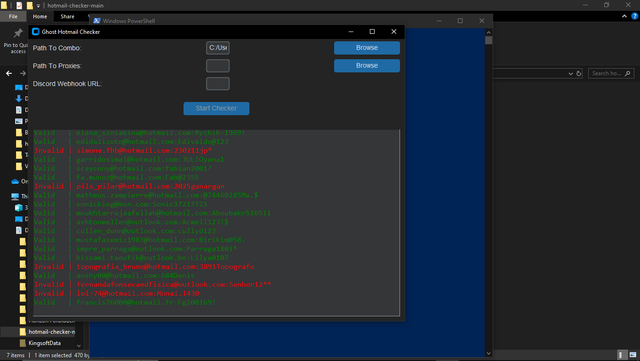Click the Ghost Hotmail Checker app icon
The height and width of the screenshot is (361, 640).
point(36,31)
